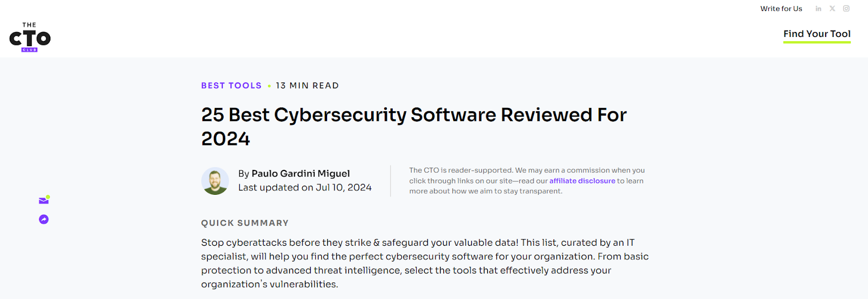868x299 pixels.
Task: Open the BEST TOOLS category link
Action: click(x=231, y=86)
